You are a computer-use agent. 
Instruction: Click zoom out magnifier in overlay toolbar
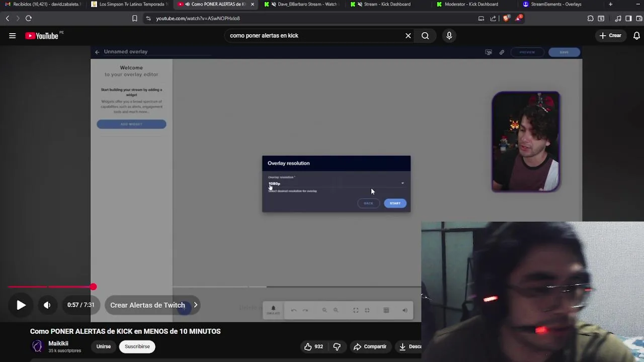(325, 310)
